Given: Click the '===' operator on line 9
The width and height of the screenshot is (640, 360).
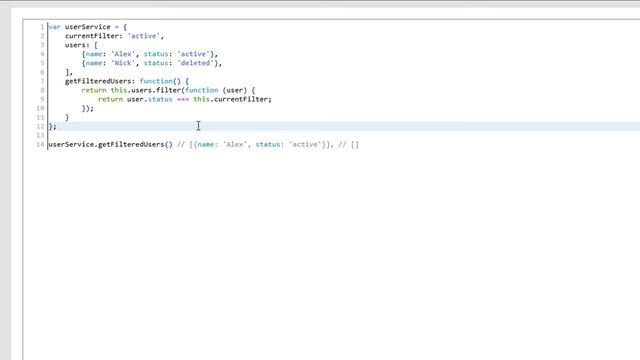Looking at the screenshot, I should (183, 99).
